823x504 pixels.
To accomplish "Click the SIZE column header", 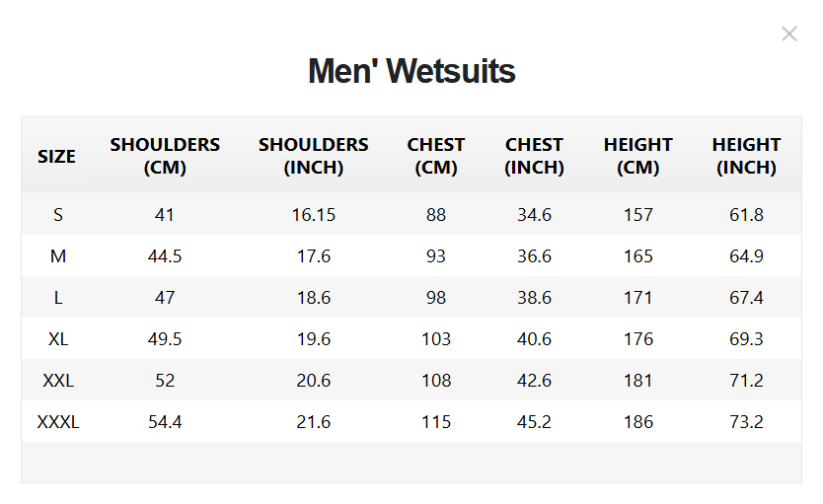I will [56, 156].
